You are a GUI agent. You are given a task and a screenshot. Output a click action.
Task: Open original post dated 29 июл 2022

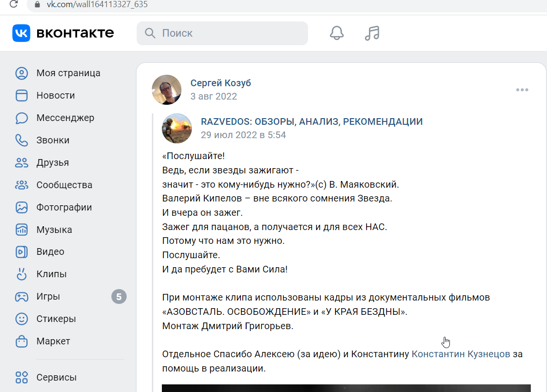(243, 135)
